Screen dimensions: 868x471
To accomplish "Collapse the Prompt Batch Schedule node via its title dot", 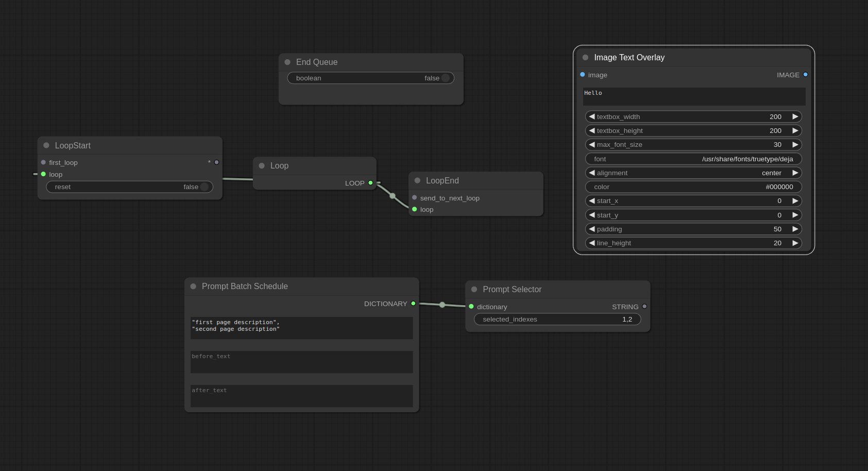I will (193, 287).
